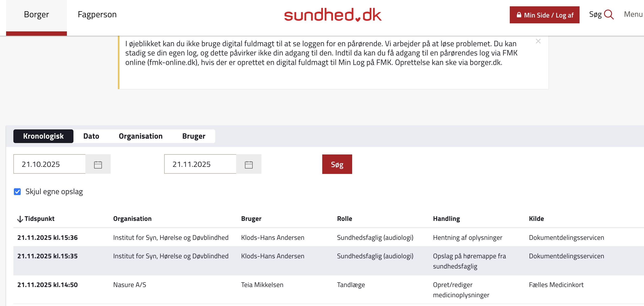Click the red Søg button
644x306 pixels.
click(337, 164)
